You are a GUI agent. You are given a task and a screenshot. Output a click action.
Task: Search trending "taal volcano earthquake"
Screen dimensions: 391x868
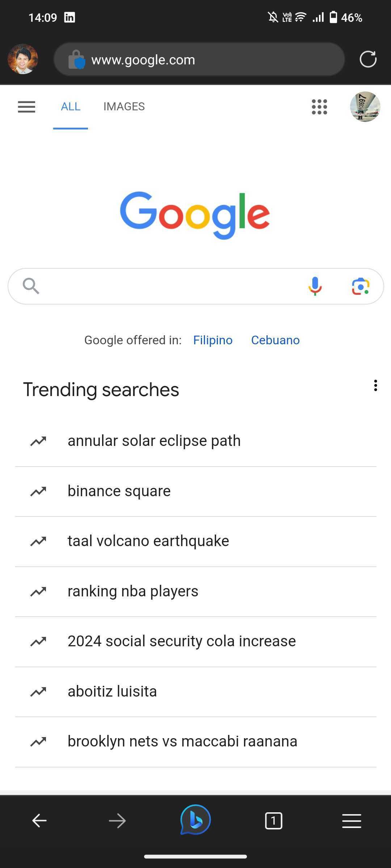click(148, 541)
